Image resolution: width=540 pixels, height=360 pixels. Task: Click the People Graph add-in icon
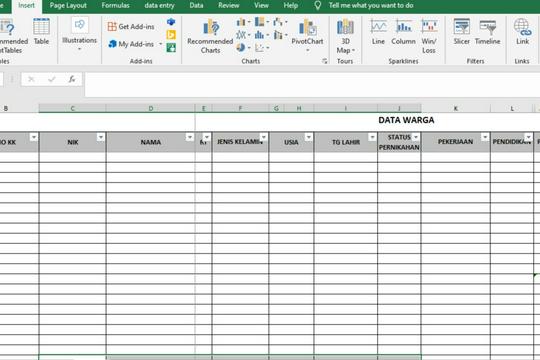pos(171,48)
